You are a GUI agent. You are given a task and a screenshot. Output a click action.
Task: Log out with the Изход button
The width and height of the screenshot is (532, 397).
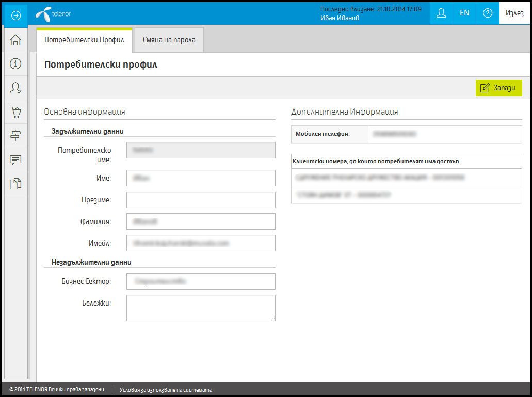pos(514,13)
